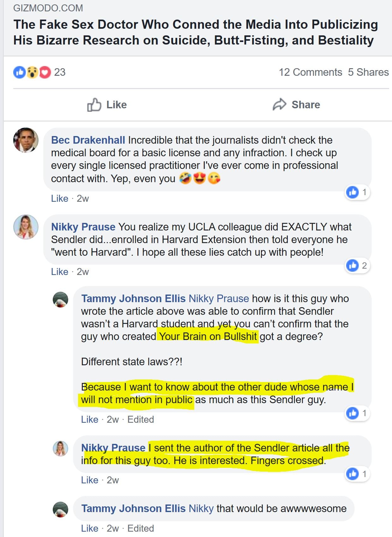Open Bec Drakenhall's profile picture
The height and width of the screenshot is (537, 392).
point(26,140)
